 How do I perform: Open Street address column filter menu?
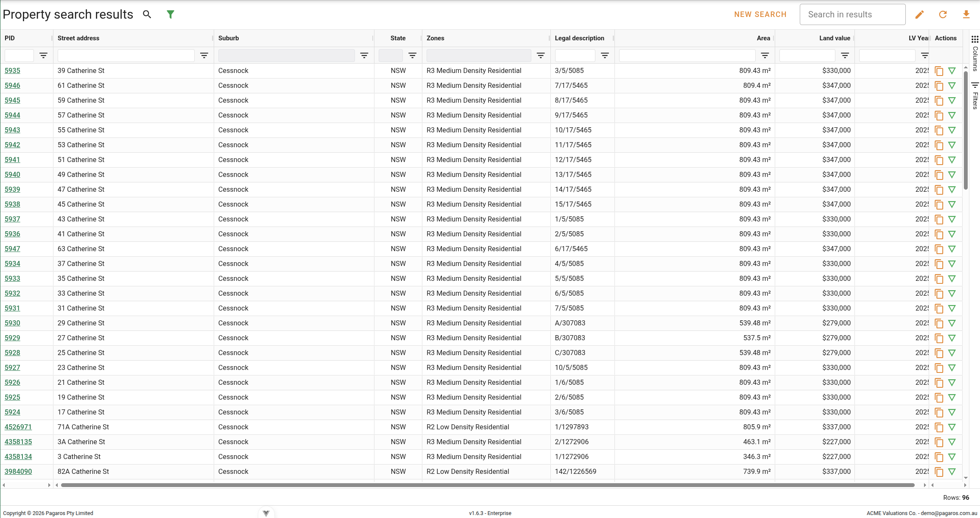(204, 56)
